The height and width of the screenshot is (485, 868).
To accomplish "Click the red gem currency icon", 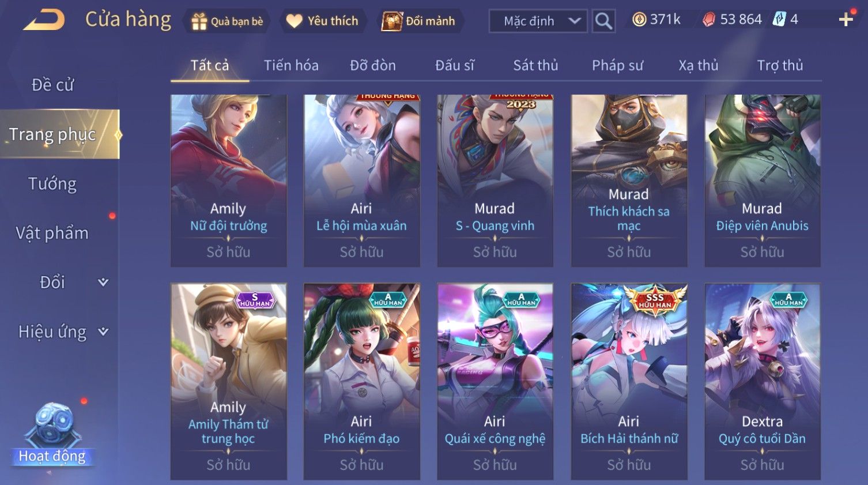I will (x=709, y=20).
